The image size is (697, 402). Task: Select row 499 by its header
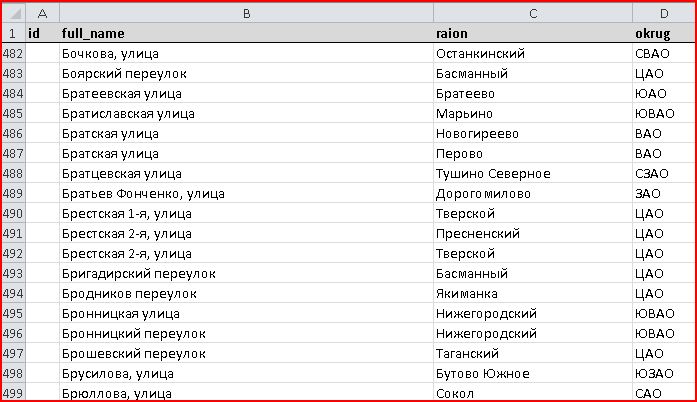point(13,393)
